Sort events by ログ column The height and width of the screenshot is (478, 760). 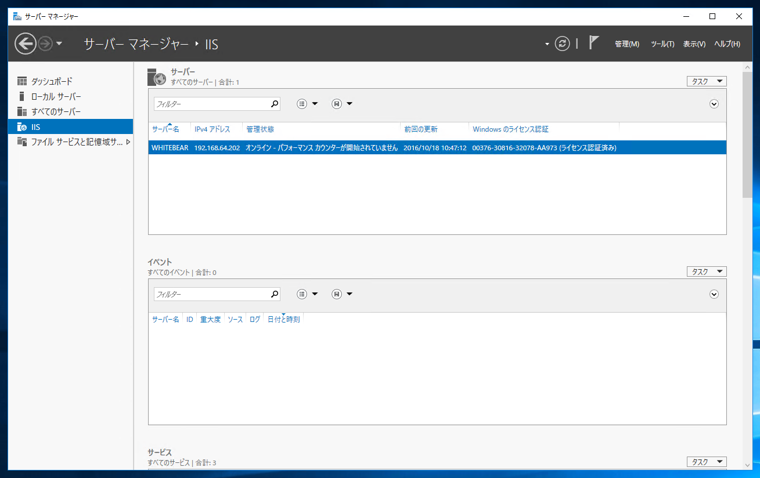pos(255,319)
